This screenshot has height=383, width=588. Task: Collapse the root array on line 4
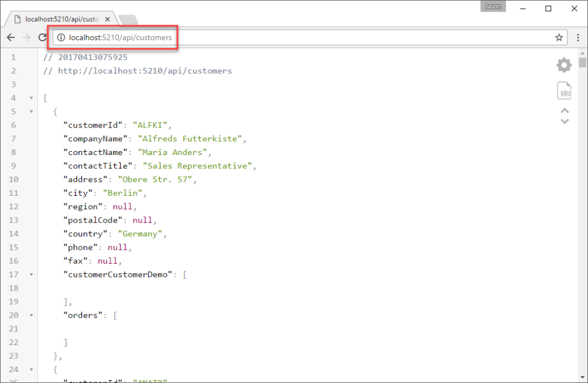point(32,98)
